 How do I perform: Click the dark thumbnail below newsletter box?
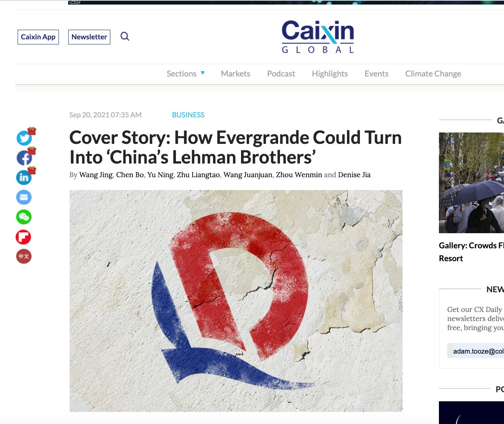(x=471, y=413)
